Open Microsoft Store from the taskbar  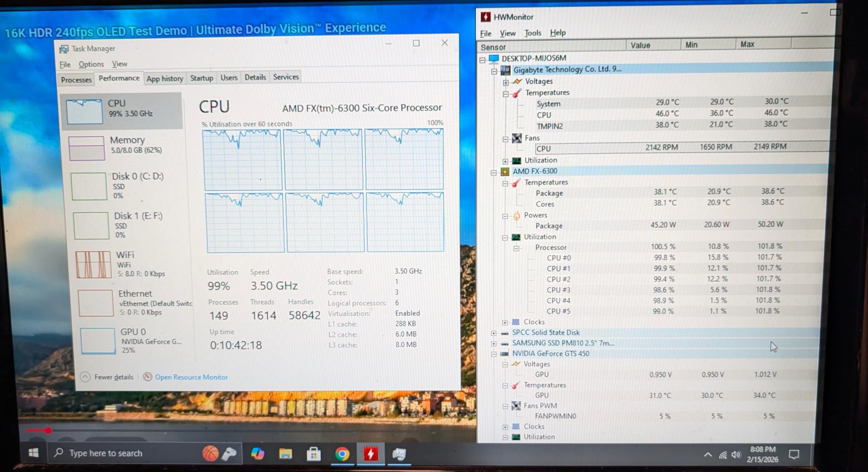(x=314, y=454)
